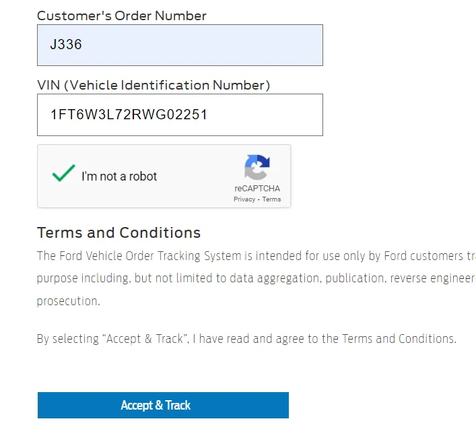Click the "Customer's Order Number" label
476x448 pixels.
(x=121, y=15)
